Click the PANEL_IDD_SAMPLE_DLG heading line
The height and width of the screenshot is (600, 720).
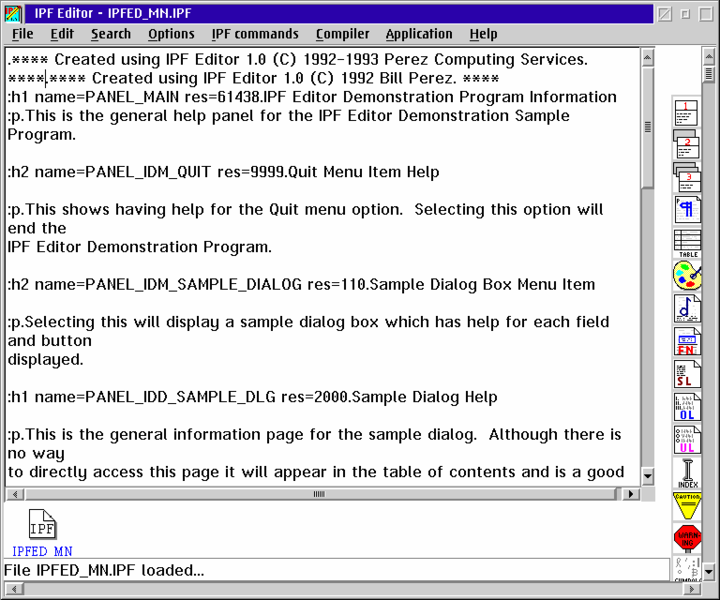(252, 397)
